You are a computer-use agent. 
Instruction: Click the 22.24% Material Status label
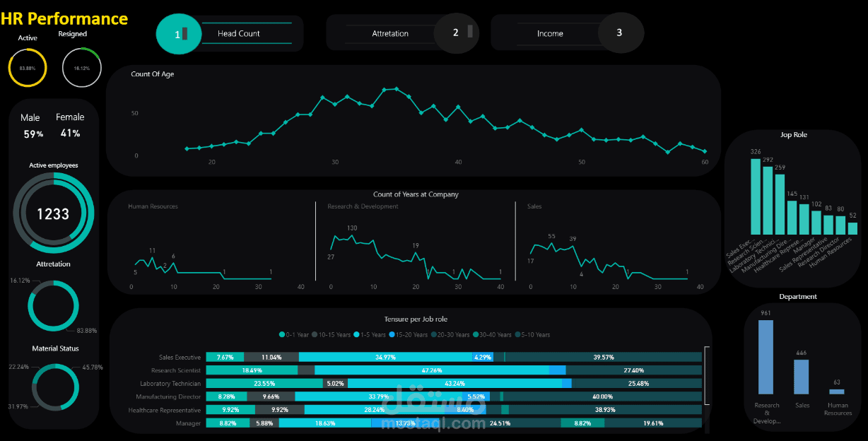click(19, 367)
